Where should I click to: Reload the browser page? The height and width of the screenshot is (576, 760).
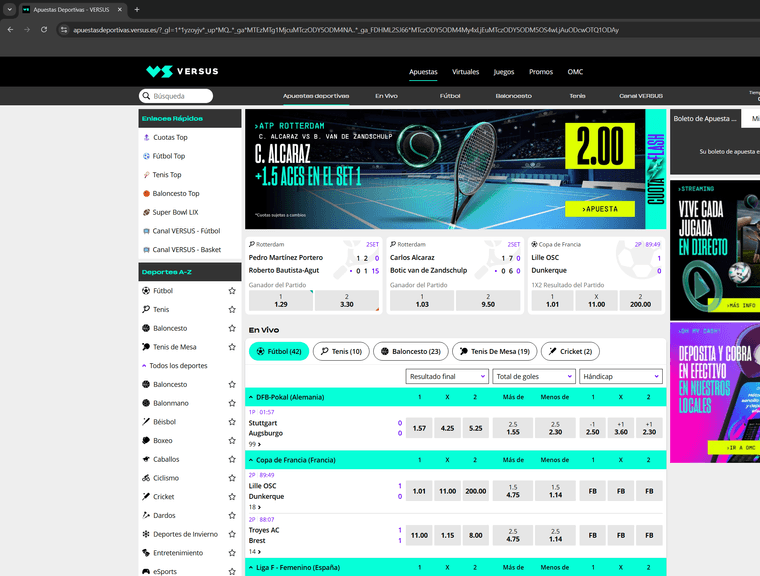point(44,30)
